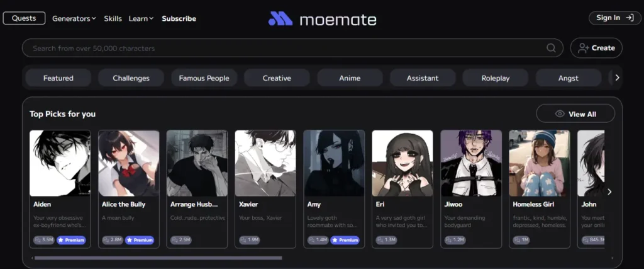
Task: Click "Your demanding bodyguard" description
Action: click(x=465, y=221)
